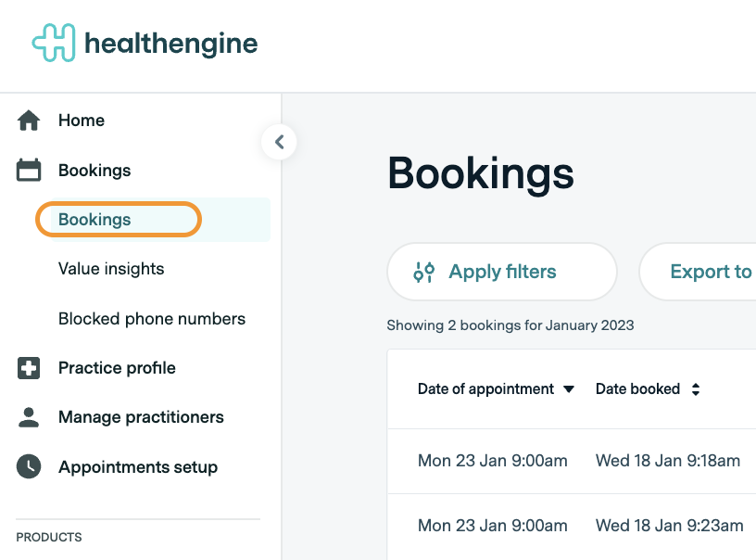Open Manage practitioners page

(x=141, y=417)
